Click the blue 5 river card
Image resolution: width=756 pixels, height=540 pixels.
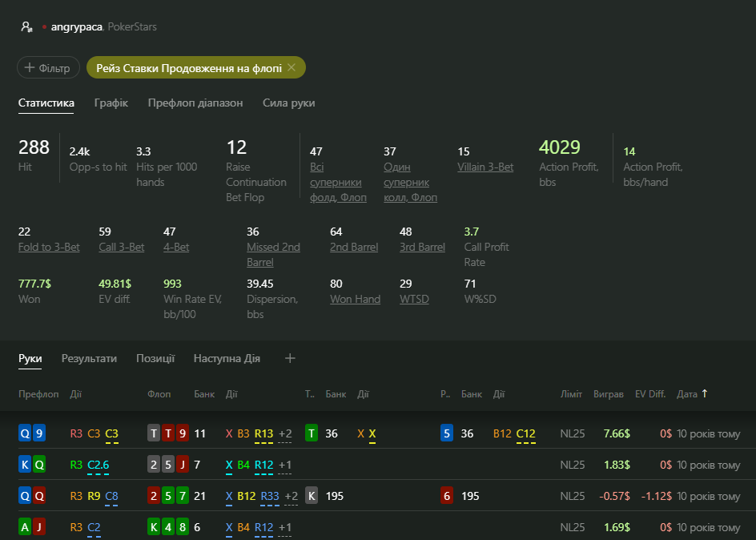coord(447,433)
